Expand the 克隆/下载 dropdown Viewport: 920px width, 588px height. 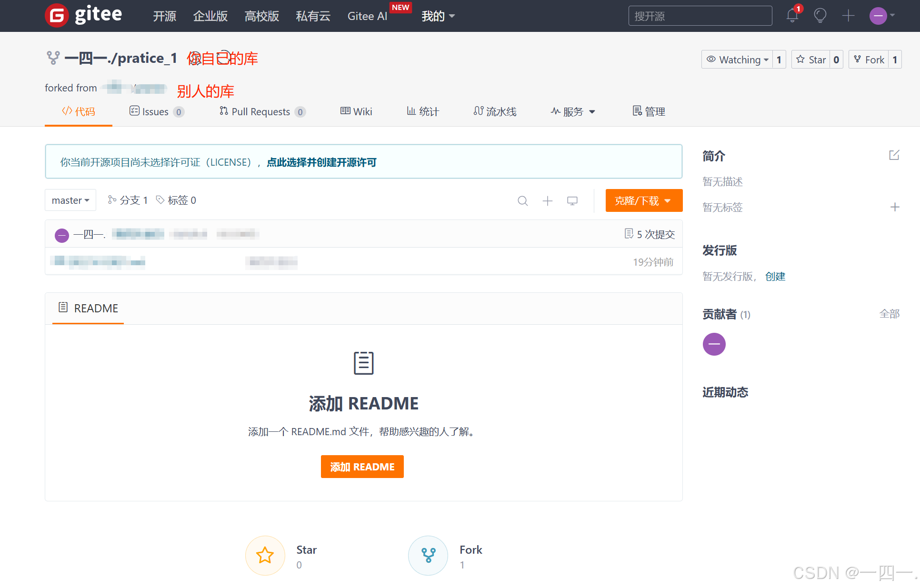click(643, 200)
